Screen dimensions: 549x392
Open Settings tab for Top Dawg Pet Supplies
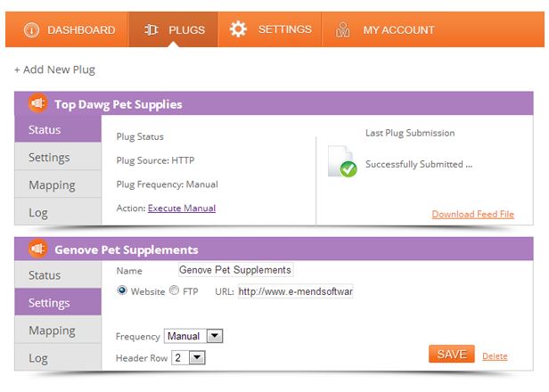click(x=49, y=158)
